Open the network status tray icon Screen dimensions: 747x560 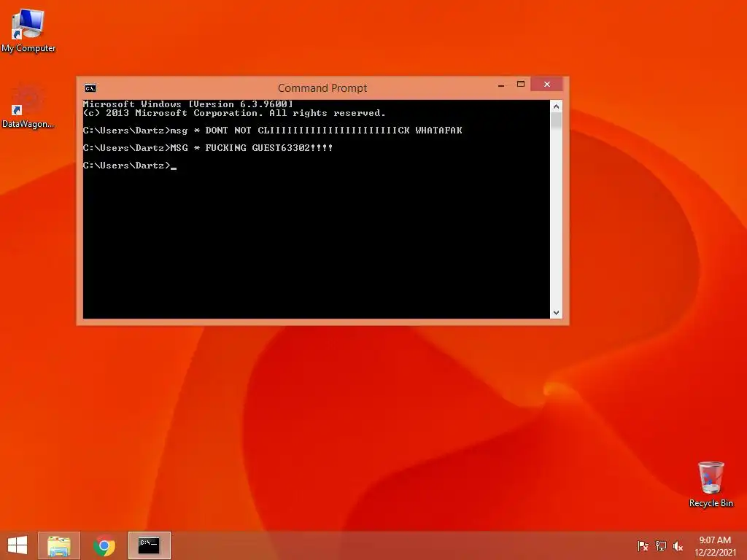point(660,546)
